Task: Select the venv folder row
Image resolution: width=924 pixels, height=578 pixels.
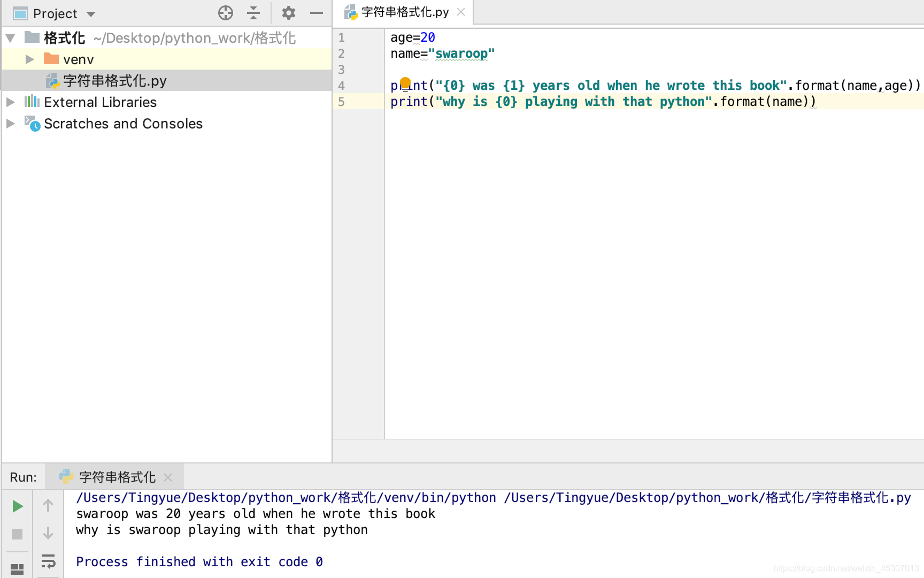Action: click(167, 59)
